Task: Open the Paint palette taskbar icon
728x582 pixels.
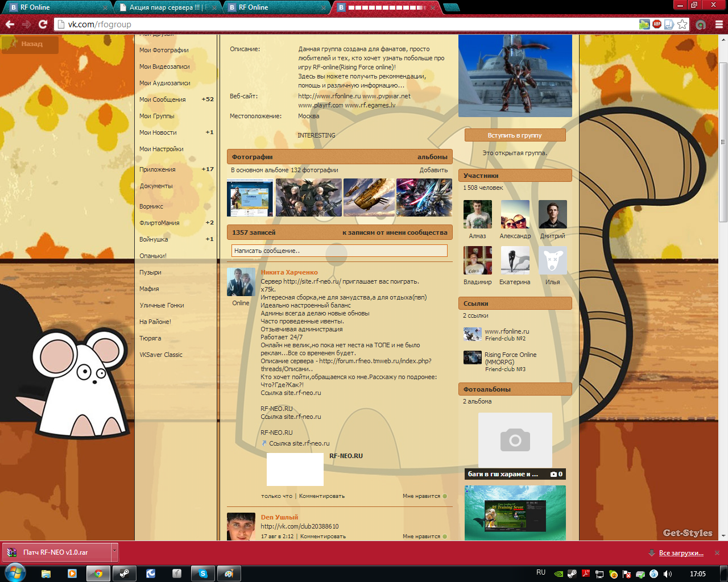Action: (x=229, y=573)
